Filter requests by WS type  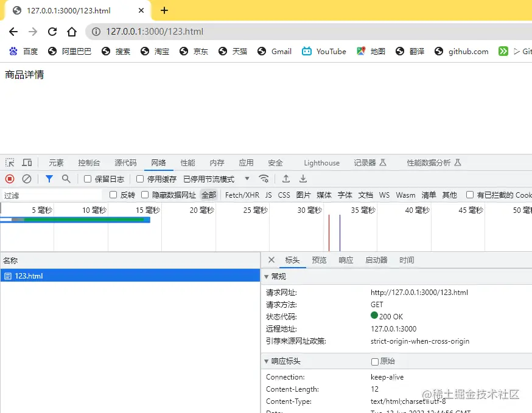tap(384, 195)
